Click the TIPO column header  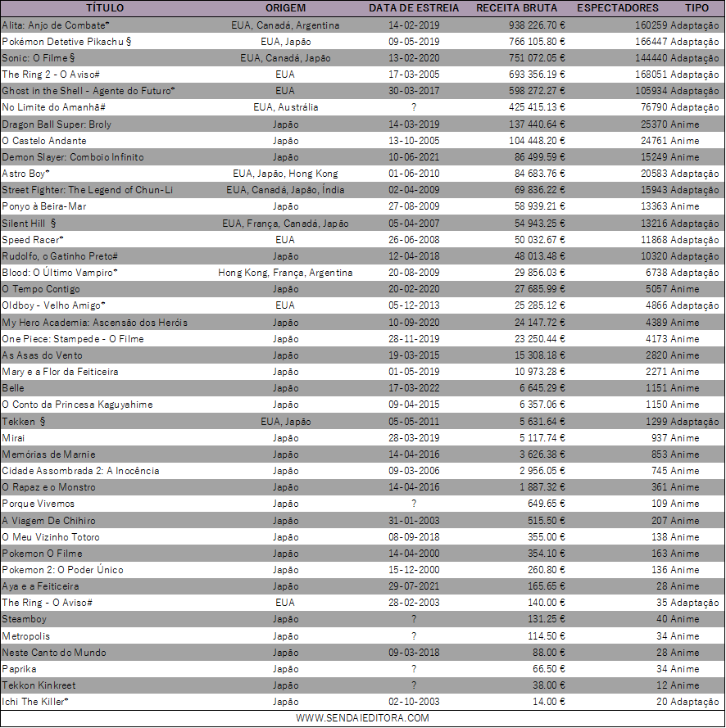point(697,8)
